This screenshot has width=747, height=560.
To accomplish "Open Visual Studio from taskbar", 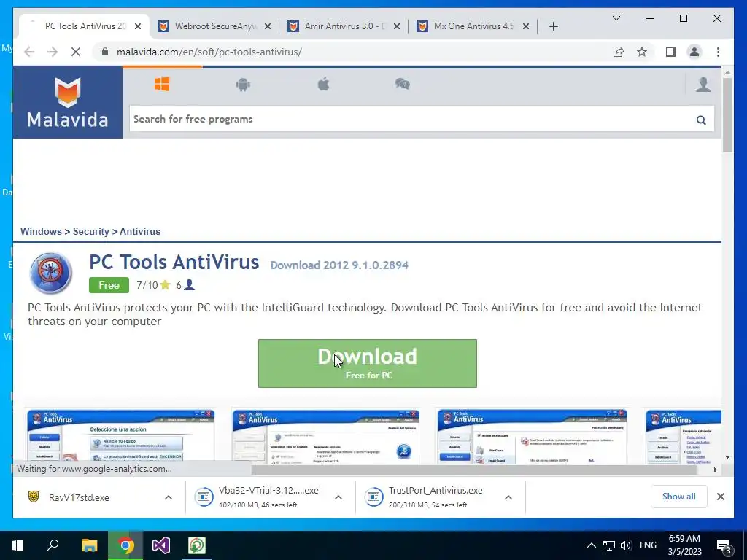I will (161, 545).
